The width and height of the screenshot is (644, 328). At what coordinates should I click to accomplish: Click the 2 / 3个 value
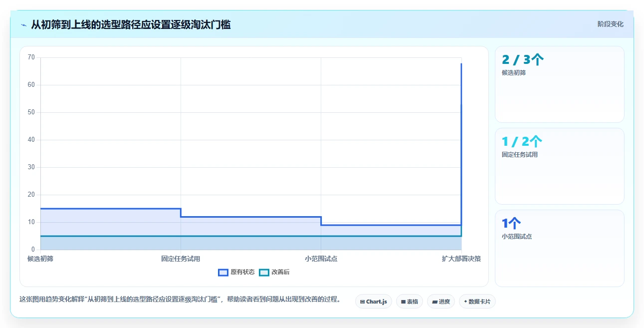522,60
